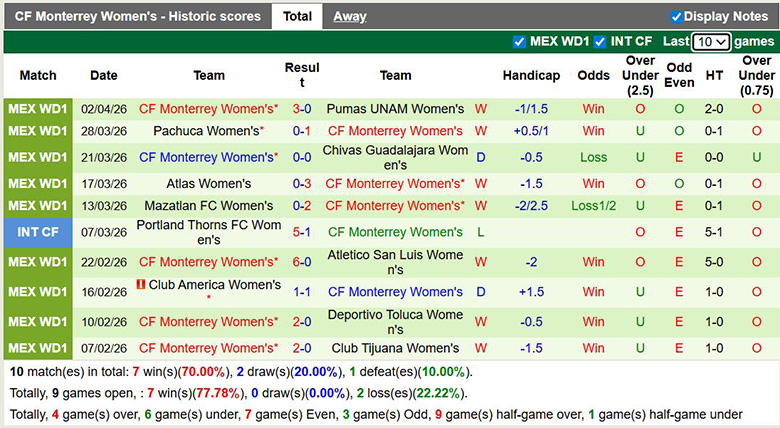Open the Portland Thorns FC Women's link
780x428 pixels.
pos(209,231)
